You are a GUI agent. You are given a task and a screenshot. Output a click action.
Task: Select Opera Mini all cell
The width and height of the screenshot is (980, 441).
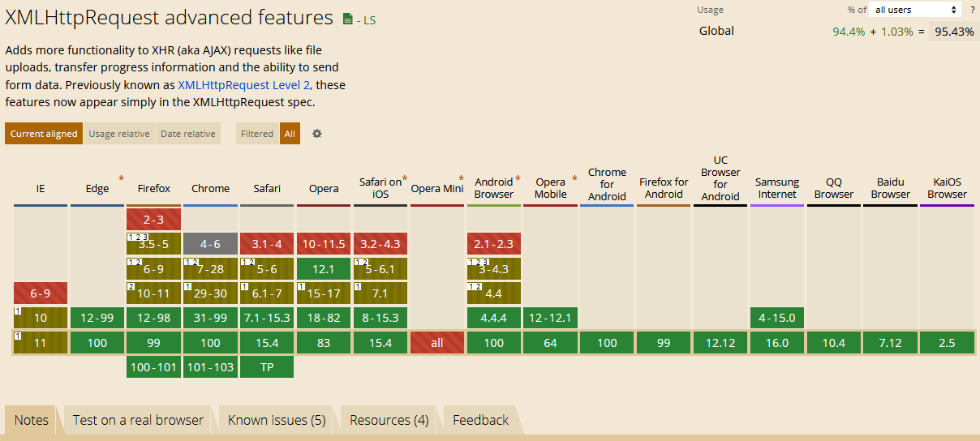click(436, 343)
